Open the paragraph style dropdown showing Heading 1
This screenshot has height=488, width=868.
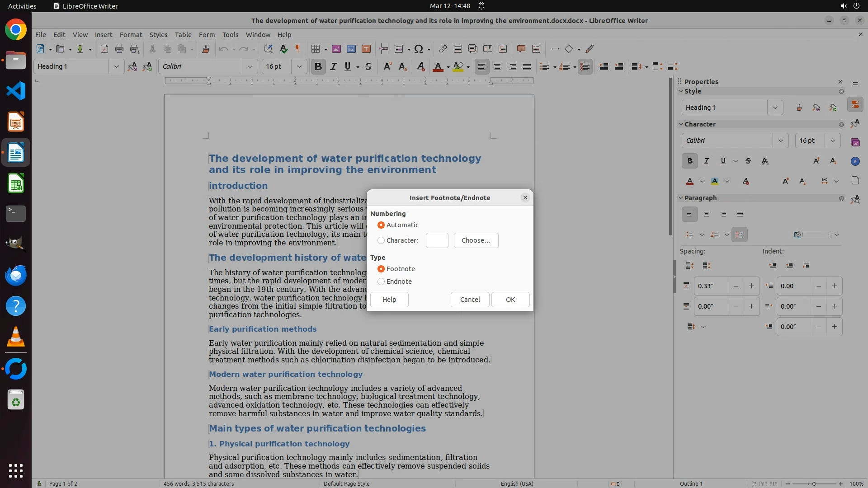pyautogui.click(x=116, y=66)
